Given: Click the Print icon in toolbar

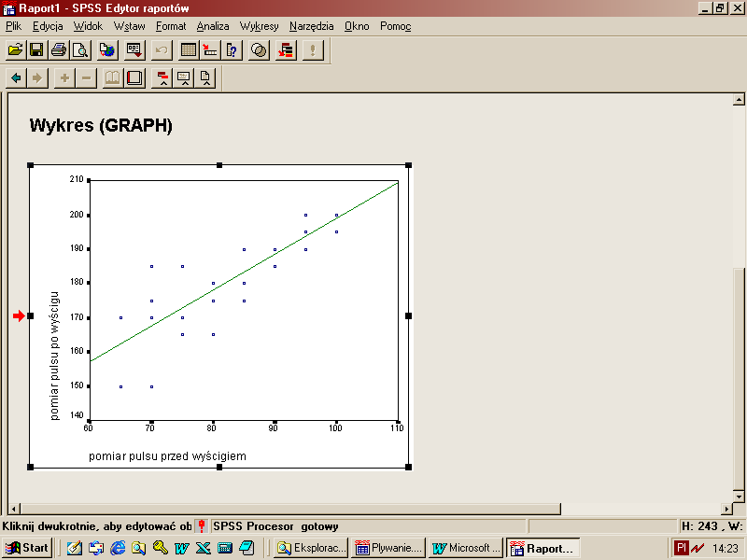Looking at the screenshot, I should 59,49.
